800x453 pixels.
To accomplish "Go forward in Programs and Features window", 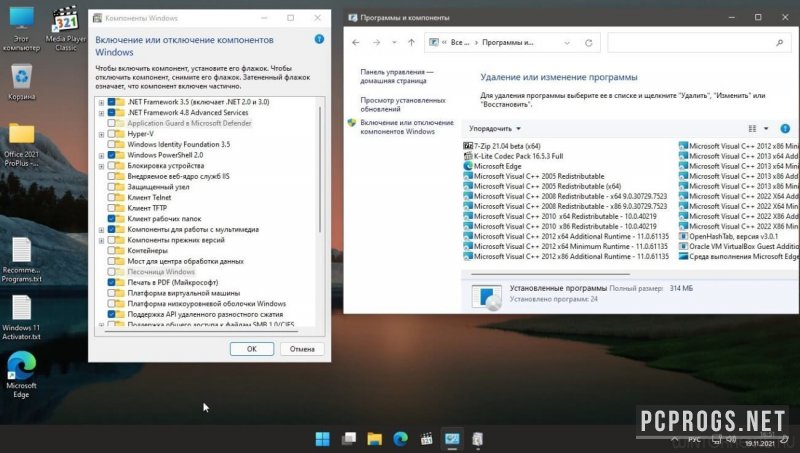I will coord(377,43).
